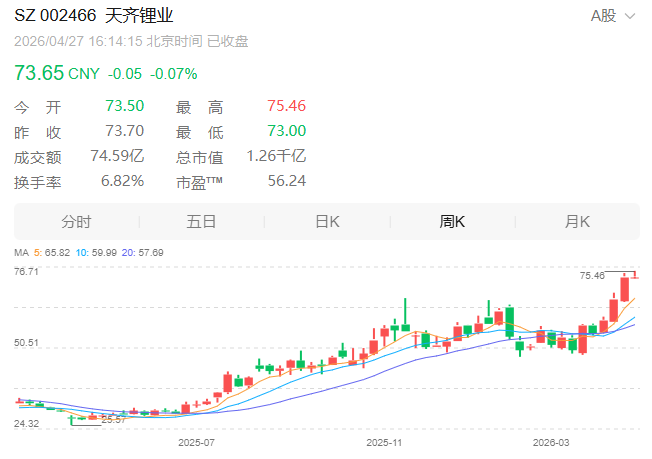Switch to the 五日 chart tab
The image size is (652, 459).
click(x=202, y=222)
